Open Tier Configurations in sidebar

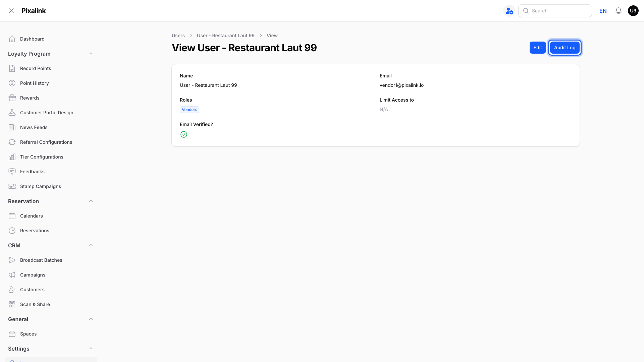click(x=51, y=157)
